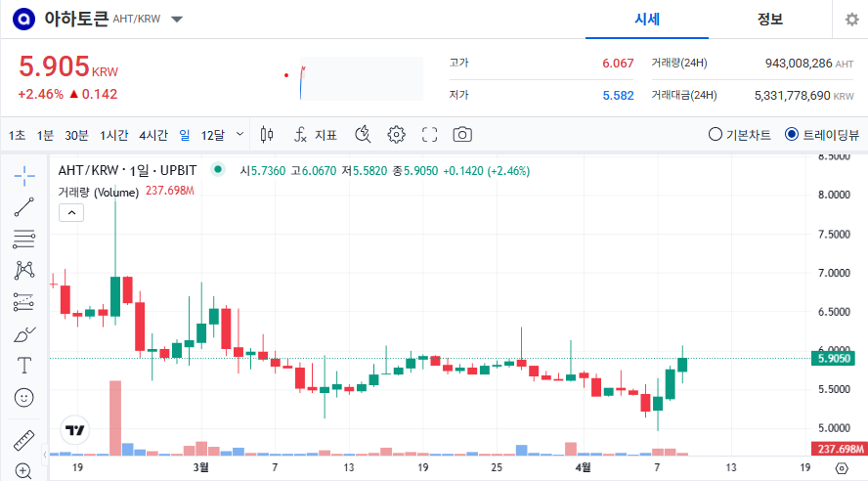The width and height of the screenshot is (868, 481).
Task: Click the indicator templates flash icon
Action: (x=363, y=135)
